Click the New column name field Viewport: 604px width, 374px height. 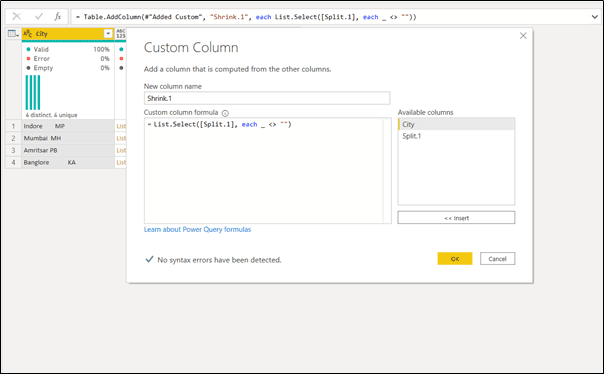click(267, 98)
